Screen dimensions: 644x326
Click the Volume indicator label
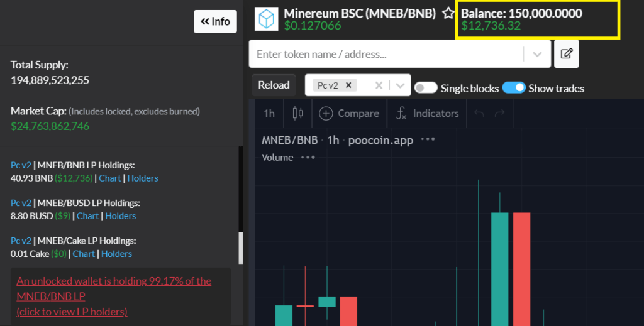[277, 158]
